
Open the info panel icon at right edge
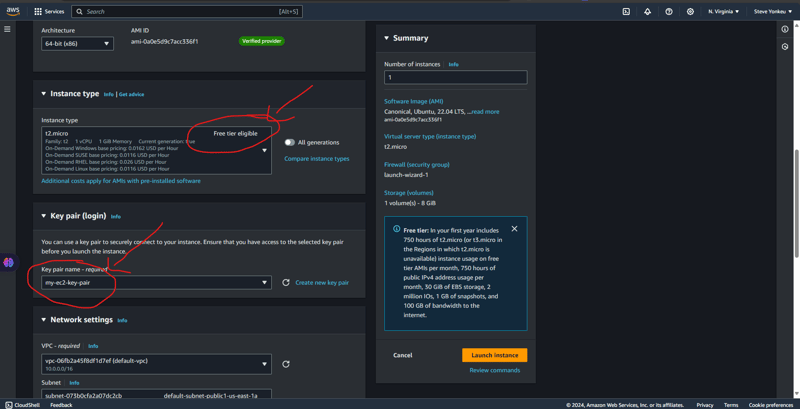(785, 29)
